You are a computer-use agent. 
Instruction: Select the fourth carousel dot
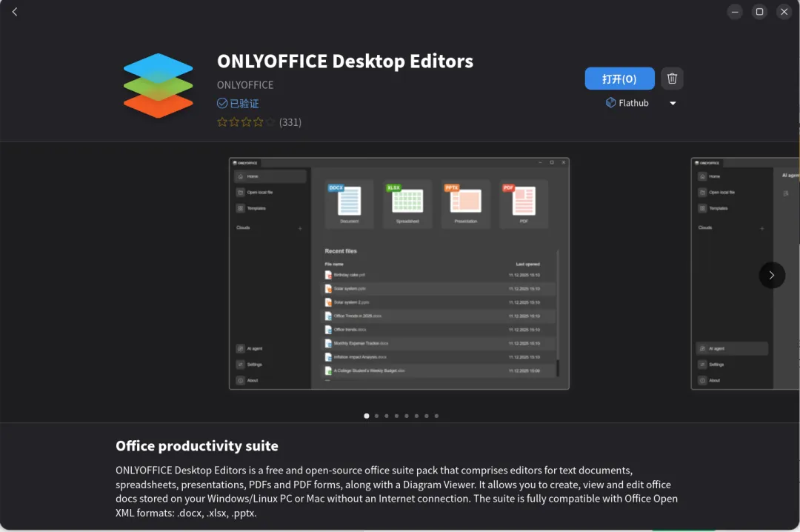tap(396, 416)
